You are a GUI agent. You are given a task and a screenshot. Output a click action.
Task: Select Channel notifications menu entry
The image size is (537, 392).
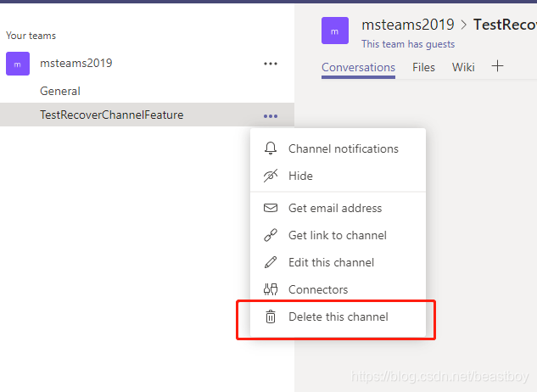[x=338, y=148]
